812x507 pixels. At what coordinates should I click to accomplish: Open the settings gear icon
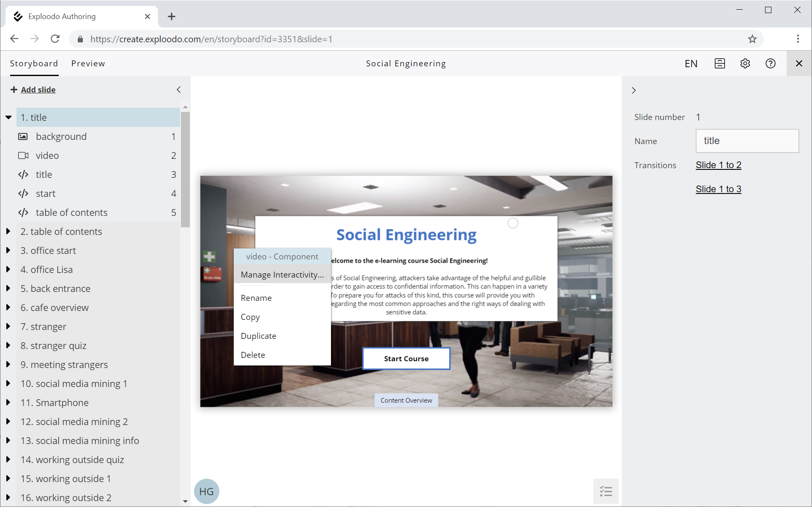pyautogui.click(x=745, y=63)
